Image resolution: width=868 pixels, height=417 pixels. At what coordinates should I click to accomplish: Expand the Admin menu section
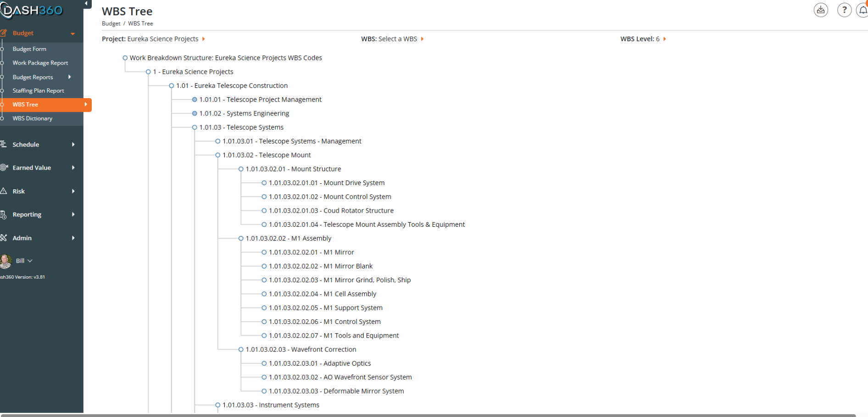(x=73, y=238)
